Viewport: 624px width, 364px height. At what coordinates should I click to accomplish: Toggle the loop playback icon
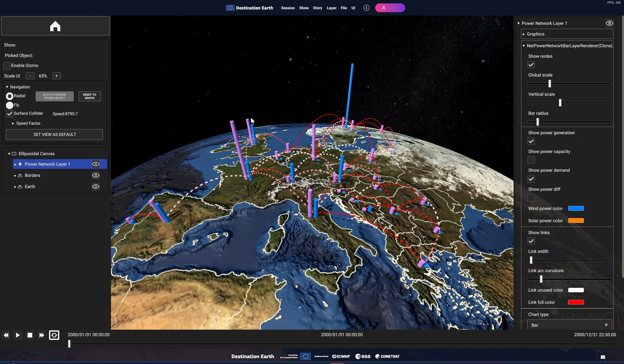54,335
